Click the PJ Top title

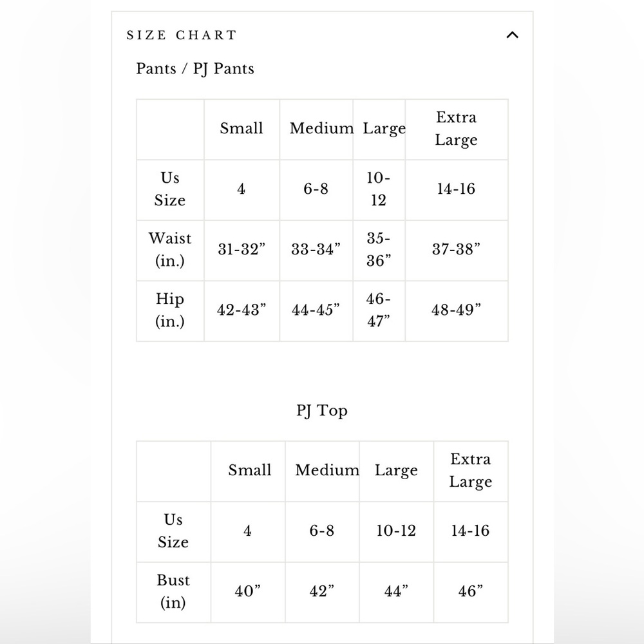(x=322, y=410)
